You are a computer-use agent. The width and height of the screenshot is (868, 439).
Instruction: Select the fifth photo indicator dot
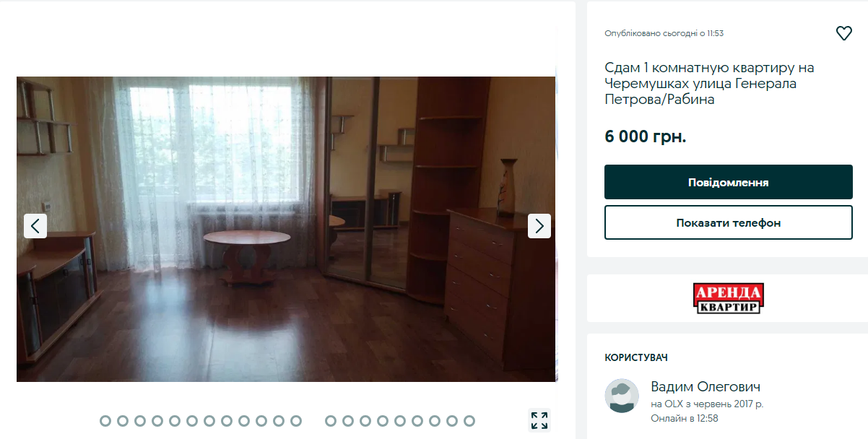point(175,421)
